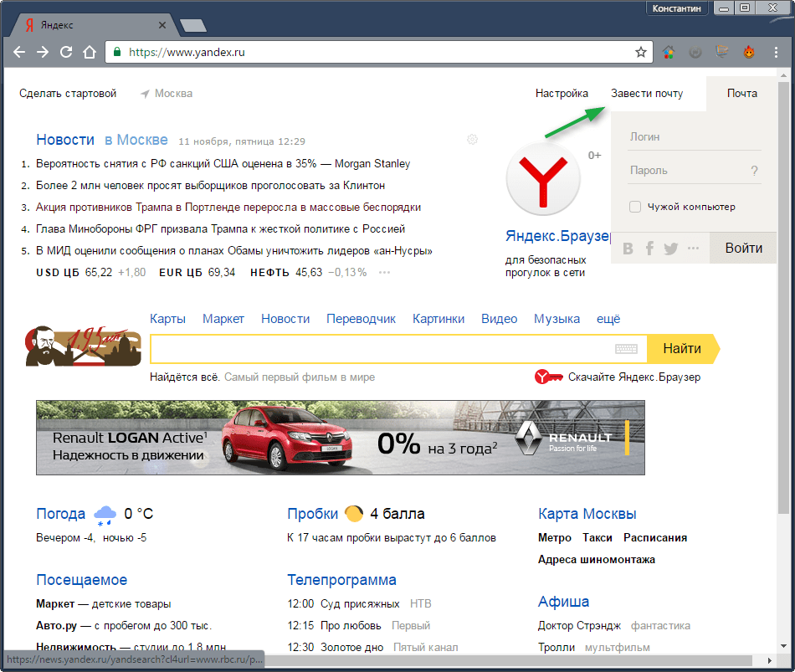The image size is (795, 672).
Task: Log in via the Facebook icon
Action: (649, 249)
